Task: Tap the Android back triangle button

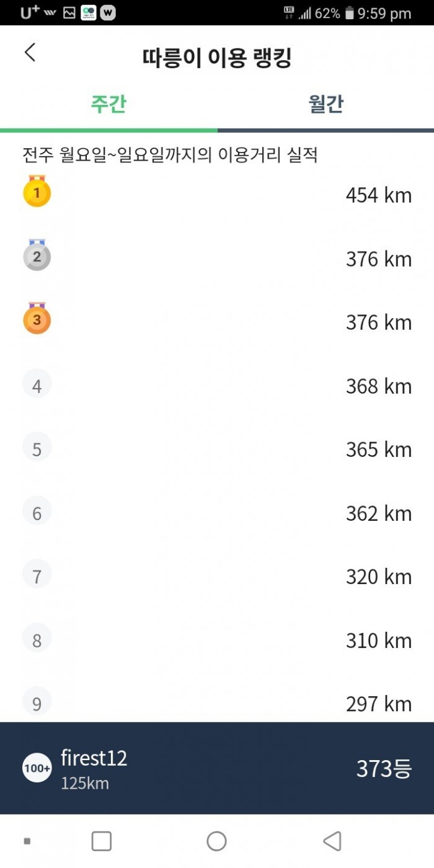Action: [332, 841]
